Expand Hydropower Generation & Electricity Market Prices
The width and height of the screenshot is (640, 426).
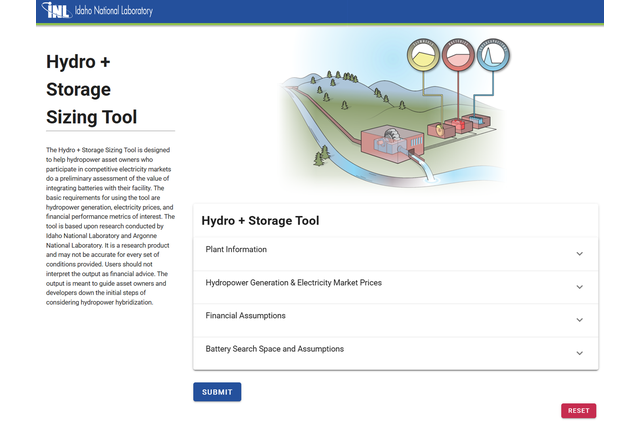[x=396, y=287]
